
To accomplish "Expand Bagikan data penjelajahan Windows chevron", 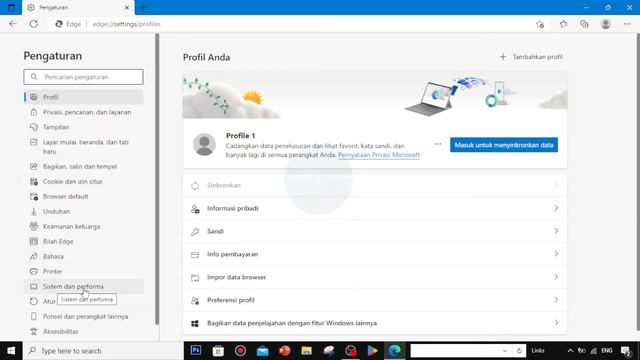I will pos(556,323).
